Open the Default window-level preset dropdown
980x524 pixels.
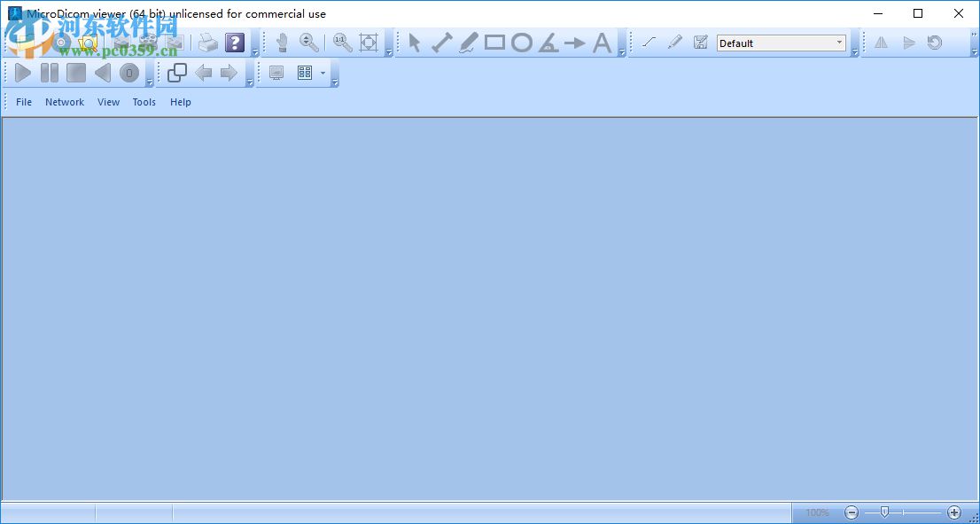click(837, 42)
